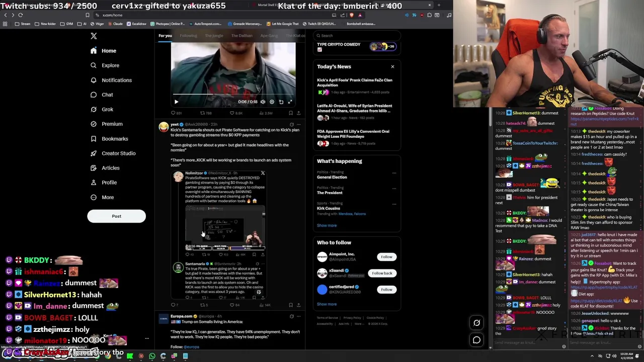Play the video in the top post
The image size is (644, 362).
pyautogui.click(x=176, y=102)
